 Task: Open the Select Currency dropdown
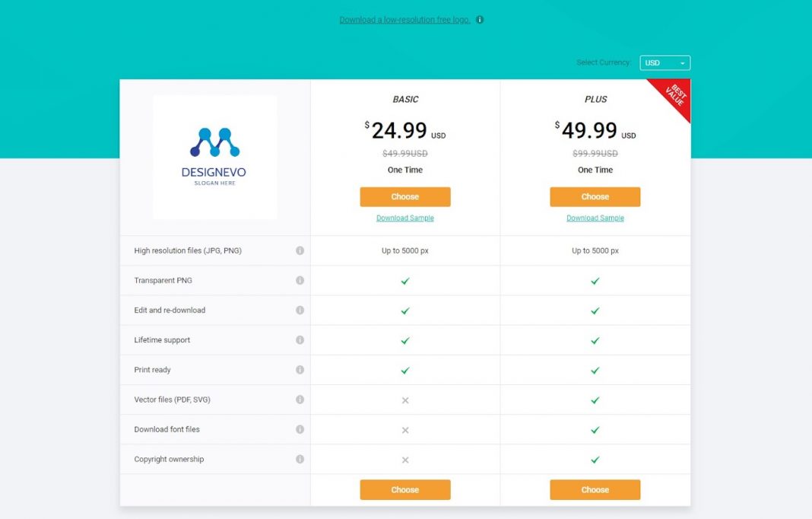pyautogui.click(x=665, y=62)
